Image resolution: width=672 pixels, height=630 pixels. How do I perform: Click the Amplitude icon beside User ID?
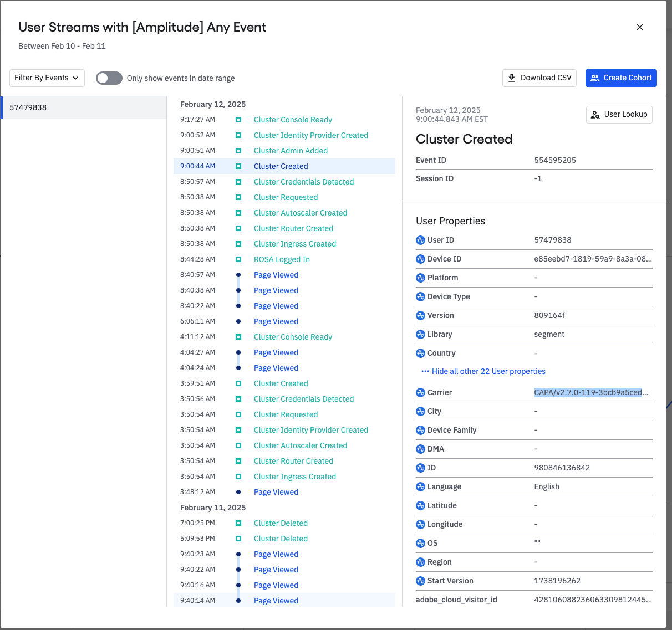click(x=420, y=240)
